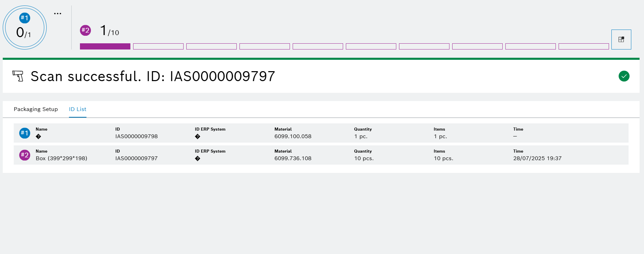The width and height of the screenshot is (644, 254).
Task: Click the filled first progress segment
Action: [x=105, y=46]
